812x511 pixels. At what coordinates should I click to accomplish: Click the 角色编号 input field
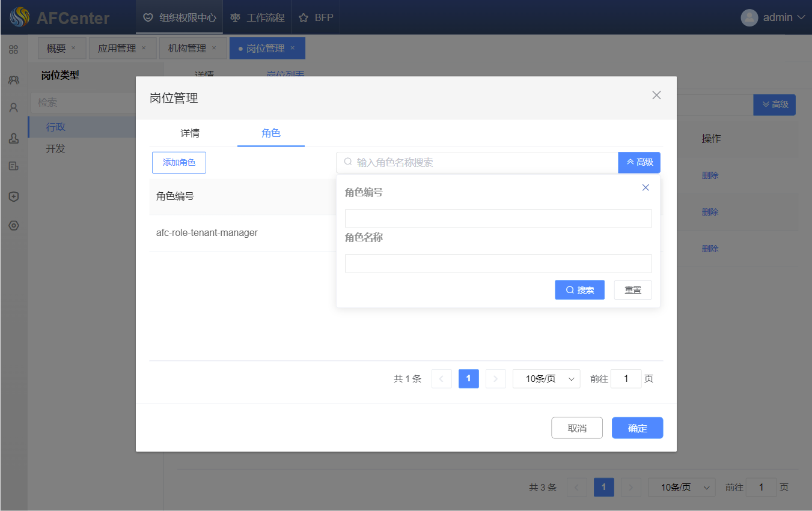pyautogui.click(x=498, y=219)
